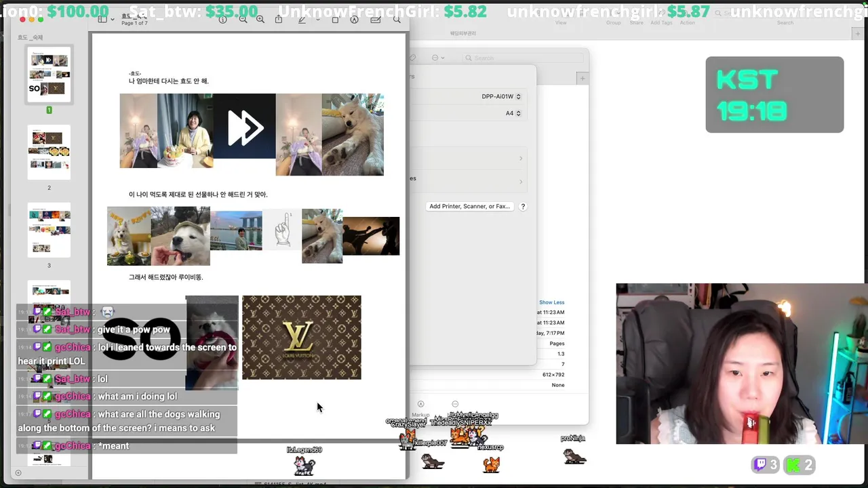Click the 'day, 7:17 PM' date value
The width and height of the screenshot is (868, 488).
coord(551,333)
